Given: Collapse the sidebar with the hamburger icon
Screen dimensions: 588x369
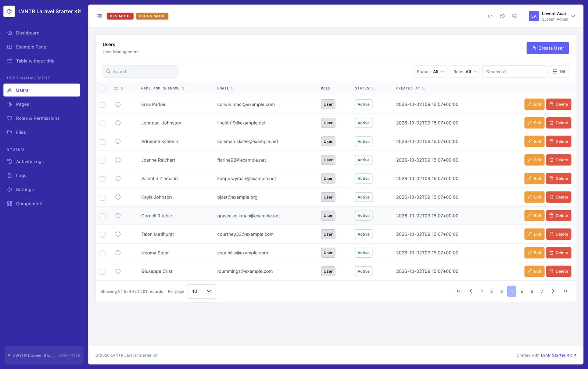Looking at the screenshot, I should click(99, 16).
